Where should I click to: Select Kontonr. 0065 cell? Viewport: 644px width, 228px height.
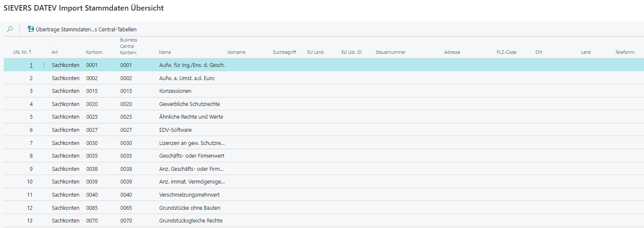(92, 208)
